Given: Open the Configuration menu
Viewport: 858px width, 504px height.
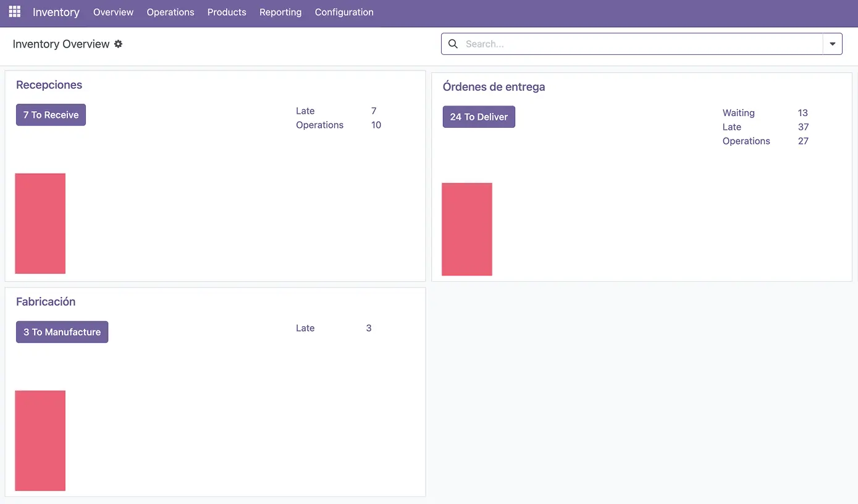Looking at the screenshot, I should [344, 12].
